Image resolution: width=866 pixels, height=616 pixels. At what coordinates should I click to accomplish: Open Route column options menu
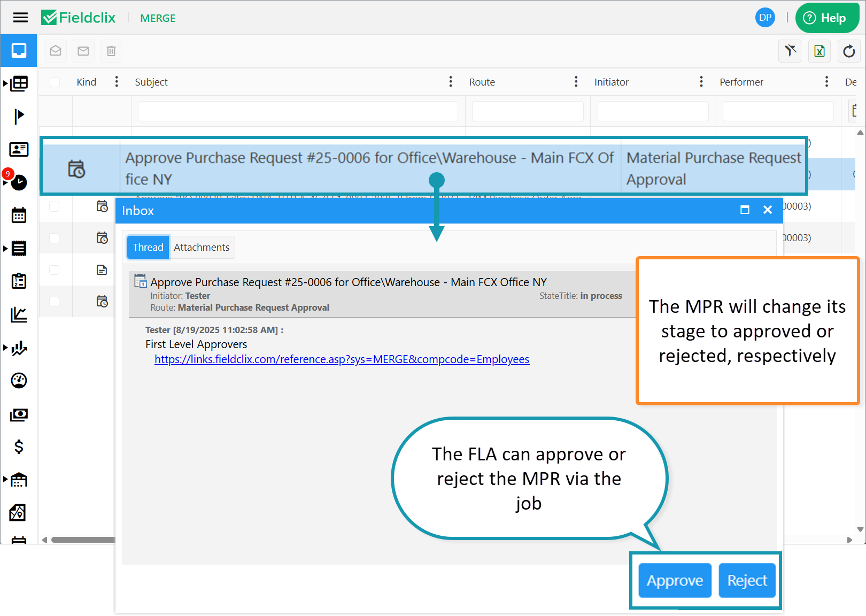576,81
